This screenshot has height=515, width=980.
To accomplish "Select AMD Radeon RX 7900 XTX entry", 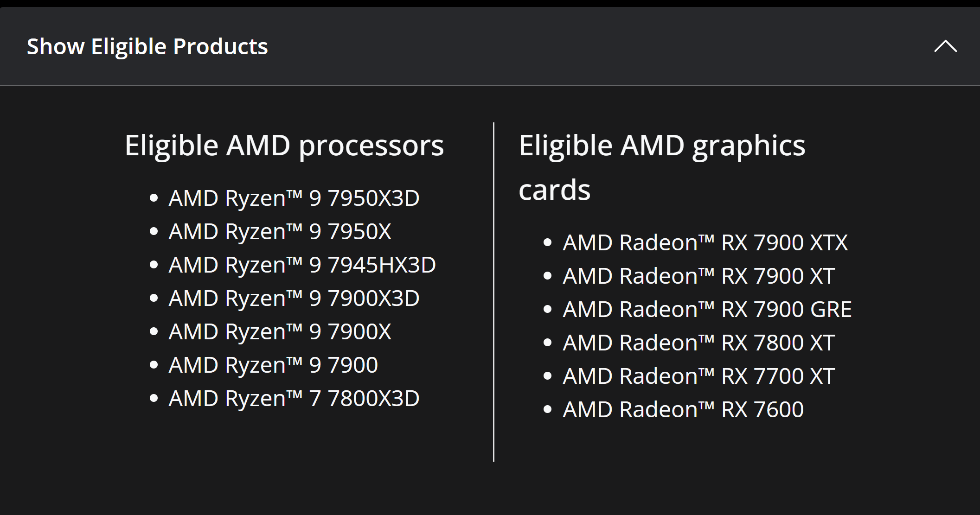I will click(705, 243).
